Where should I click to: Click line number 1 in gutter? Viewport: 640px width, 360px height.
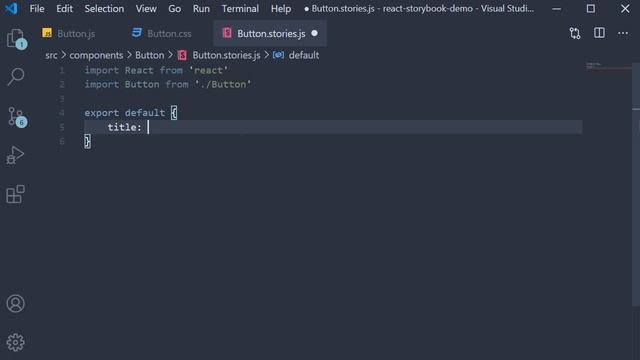62,70
